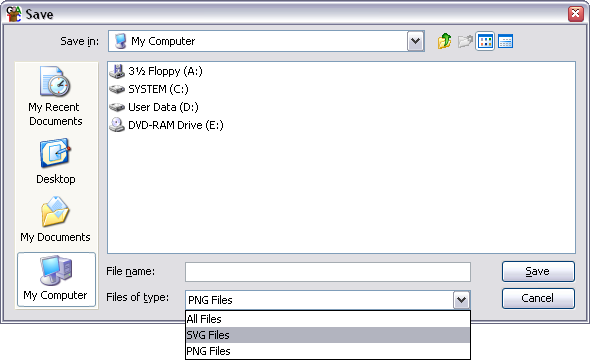Select 'SYSTEM (C:)' entry text
This screenshot has height=360, width=590.
point(158,89)
